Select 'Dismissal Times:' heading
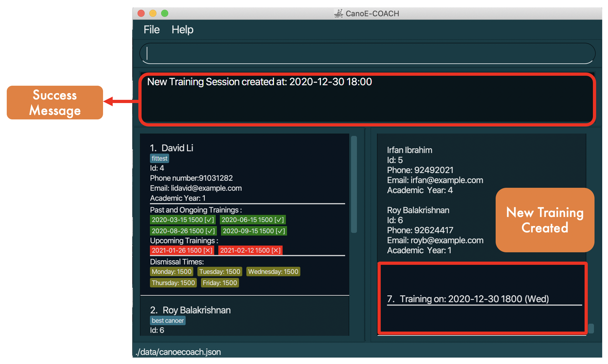This screenshot has height=364, width=608. coord(177,262)
